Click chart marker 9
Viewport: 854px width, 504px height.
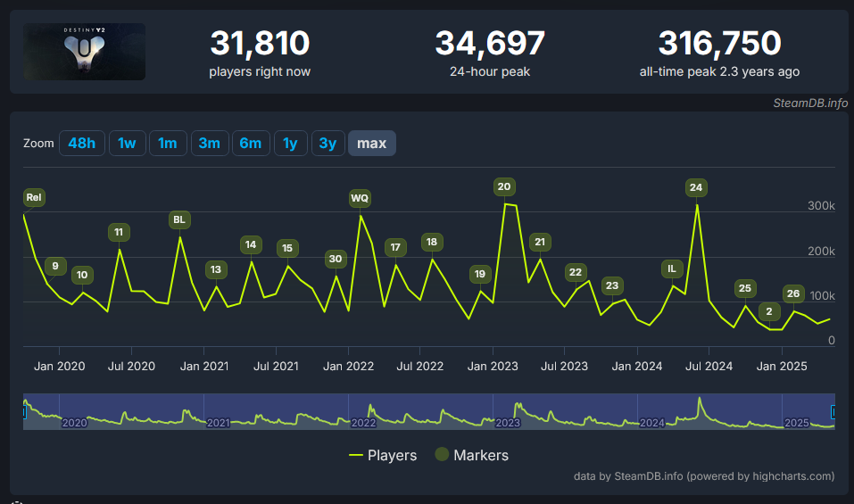coord(55,266)
